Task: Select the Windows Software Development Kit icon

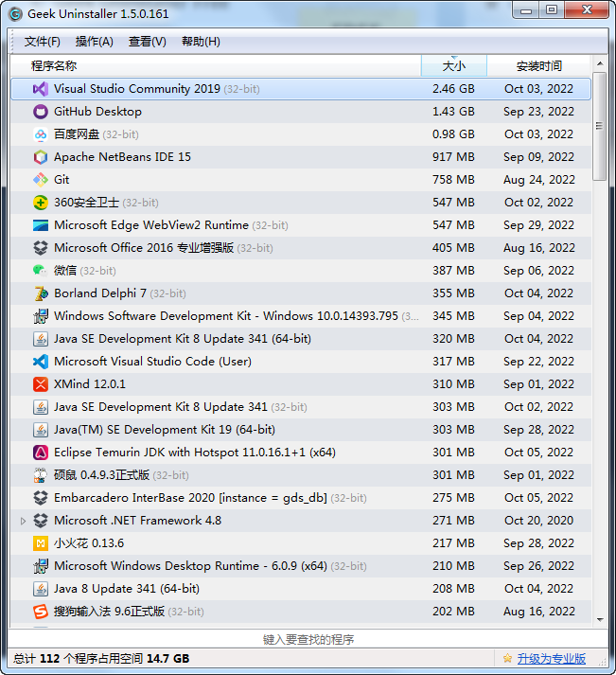Action: 41,316
